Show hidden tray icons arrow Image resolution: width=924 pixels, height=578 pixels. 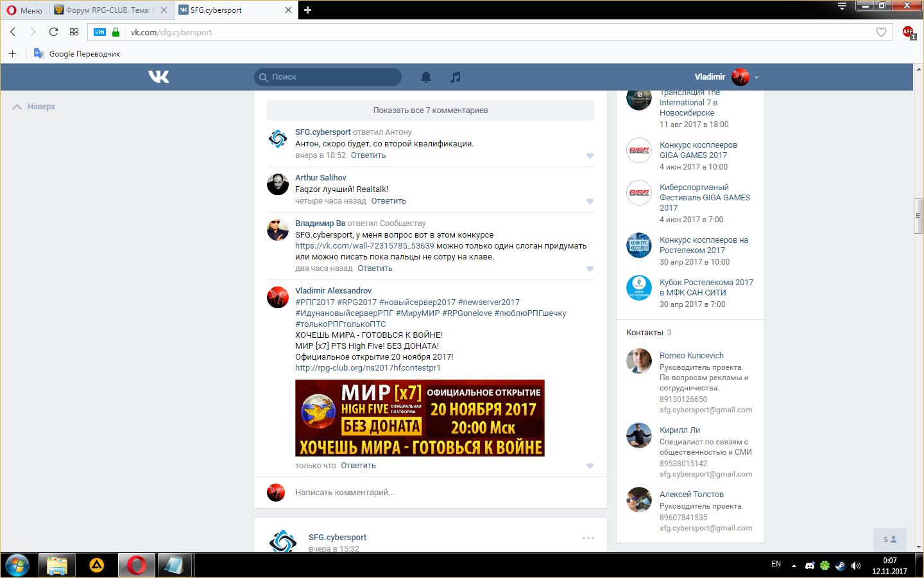coord(794,566)
